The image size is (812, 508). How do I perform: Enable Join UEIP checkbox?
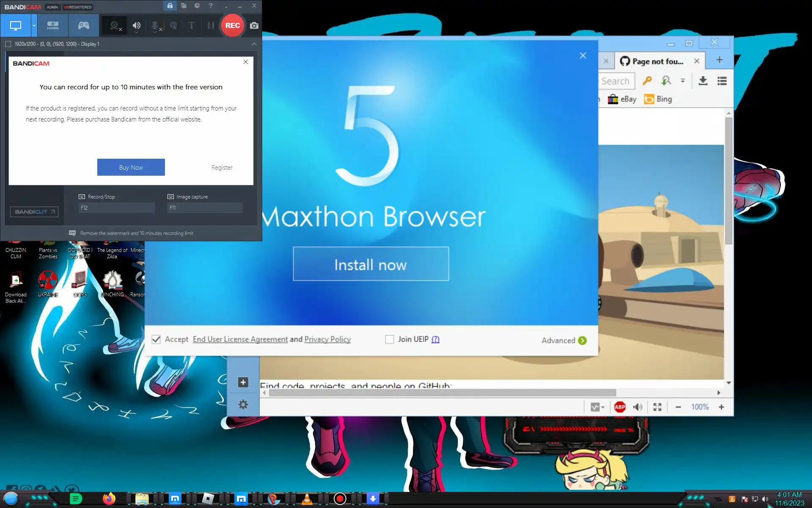390,340
